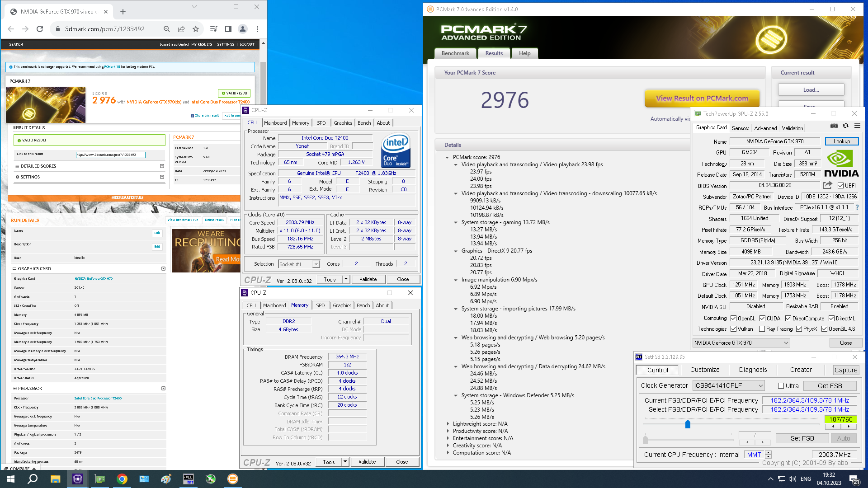Switch to the Sensors tab in GPU-Z
The height and width of the screenshot is (488, 868).
tap(741, 128)
